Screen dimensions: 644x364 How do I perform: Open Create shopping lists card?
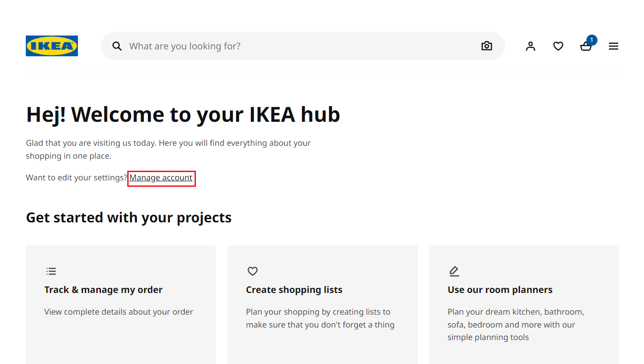(322, 304)
